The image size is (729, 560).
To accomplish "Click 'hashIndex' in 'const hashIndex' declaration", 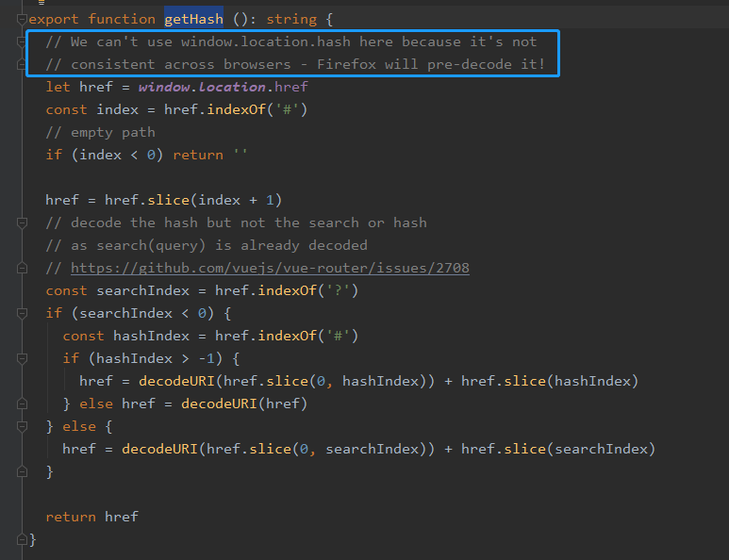I will tap(151, 336).
